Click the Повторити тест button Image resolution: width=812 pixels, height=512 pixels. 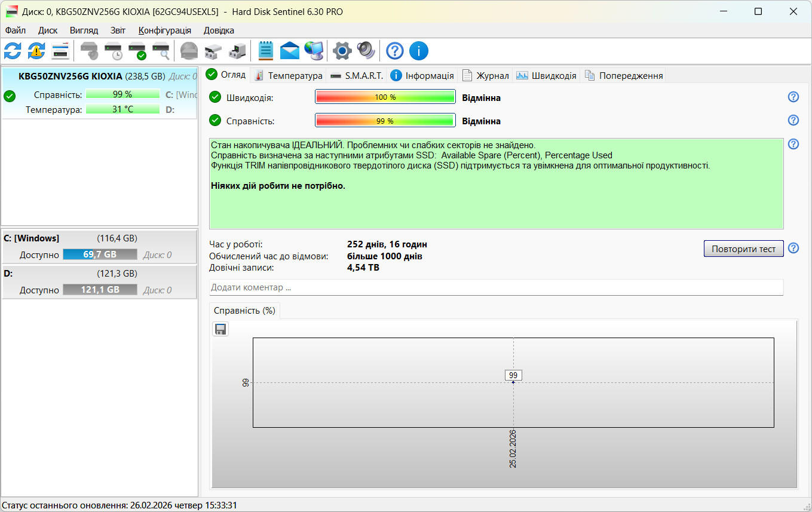743,249
